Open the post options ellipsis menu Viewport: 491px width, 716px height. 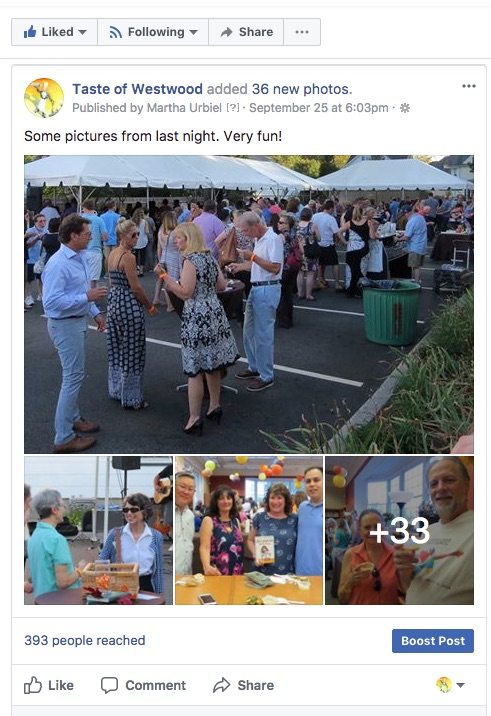pyautogui.click(x=469, y=86)
